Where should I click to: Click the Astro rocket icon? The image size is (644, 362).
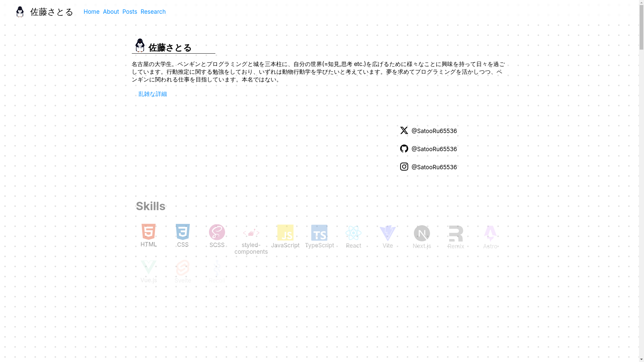click(x=490, y=234)
